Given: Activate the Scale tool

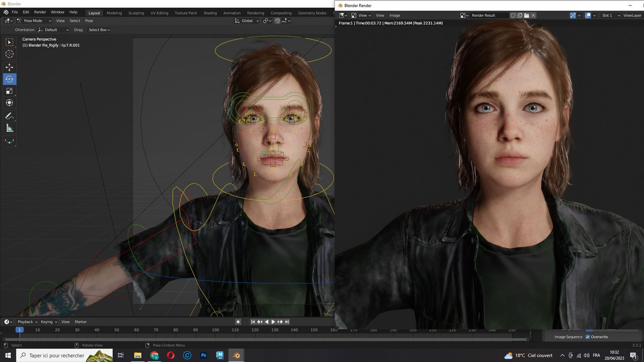Looking at the screenshot, I should [x=9, y=90].
